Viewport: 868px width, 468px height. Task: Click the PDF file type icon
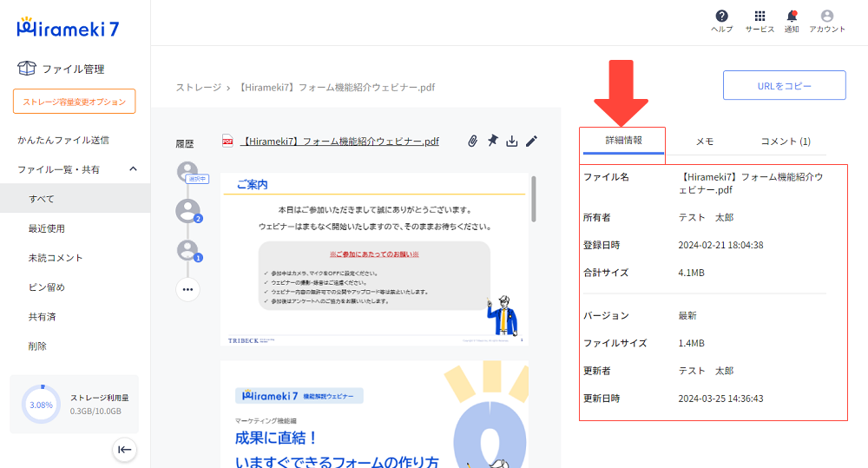227,141
